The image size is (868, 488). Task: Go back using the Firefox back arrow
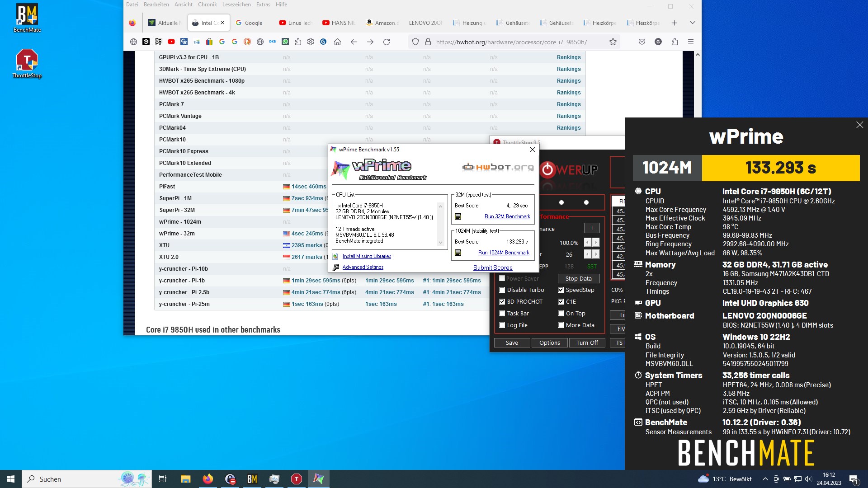pyautogui.click(x=354, y=42)
